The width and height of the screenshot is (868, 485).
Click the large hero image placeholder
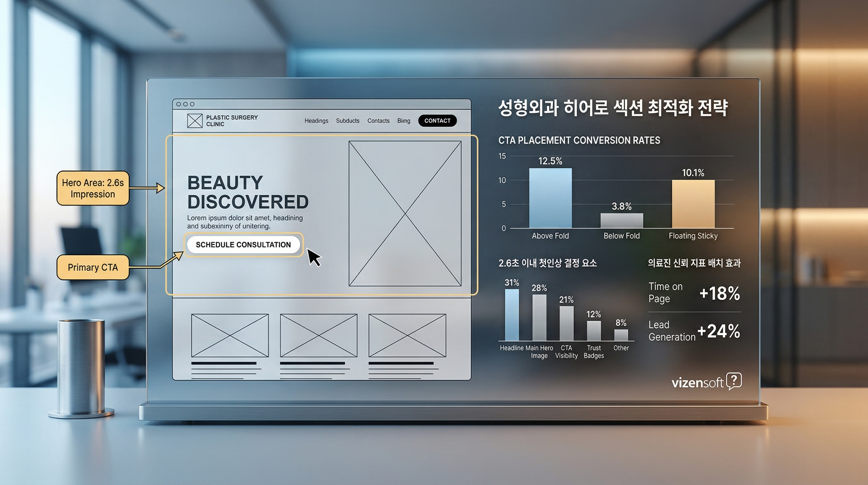tap(405, 213)
